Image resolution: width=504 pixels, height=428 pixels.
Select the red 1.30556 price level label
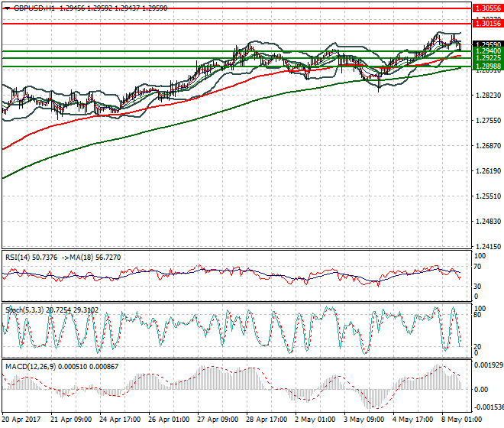[x=488, y=8]
